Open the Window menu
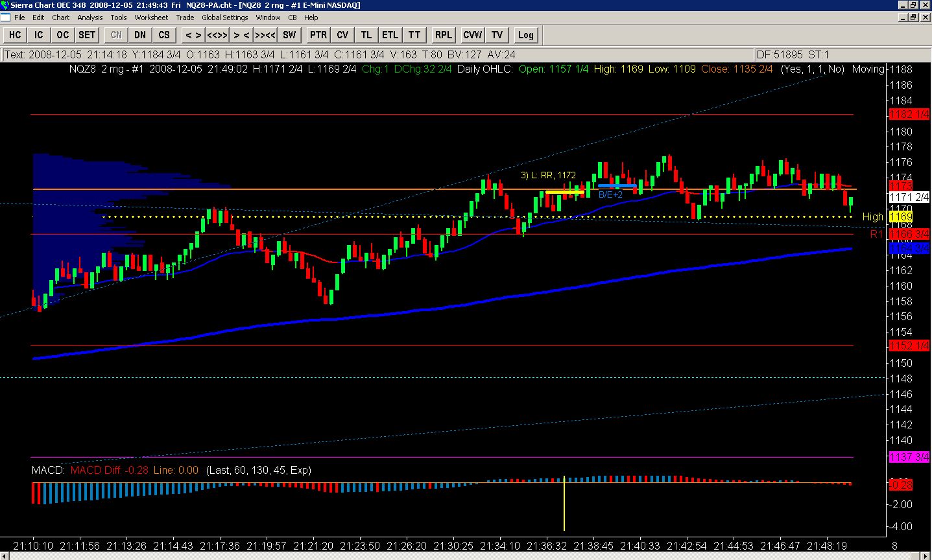 click(x=268, y=17)
